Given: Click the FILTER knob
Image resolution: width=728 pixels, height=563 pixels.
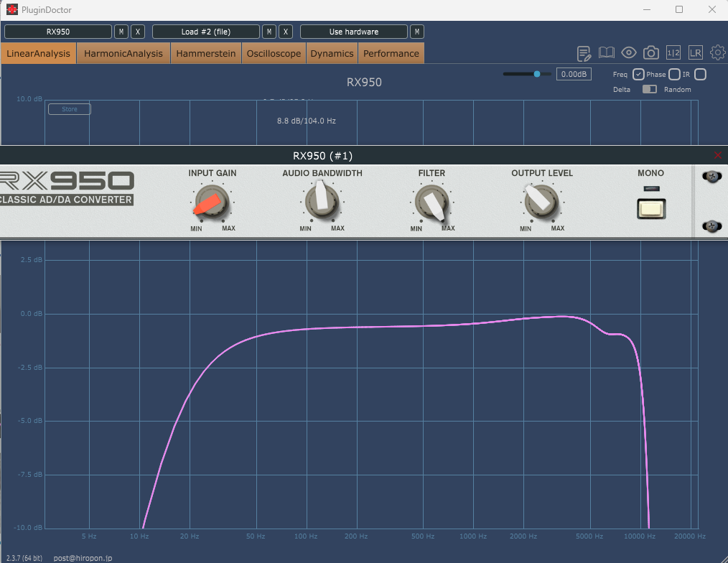Looking at the screenshot, I should pos(431,202).
